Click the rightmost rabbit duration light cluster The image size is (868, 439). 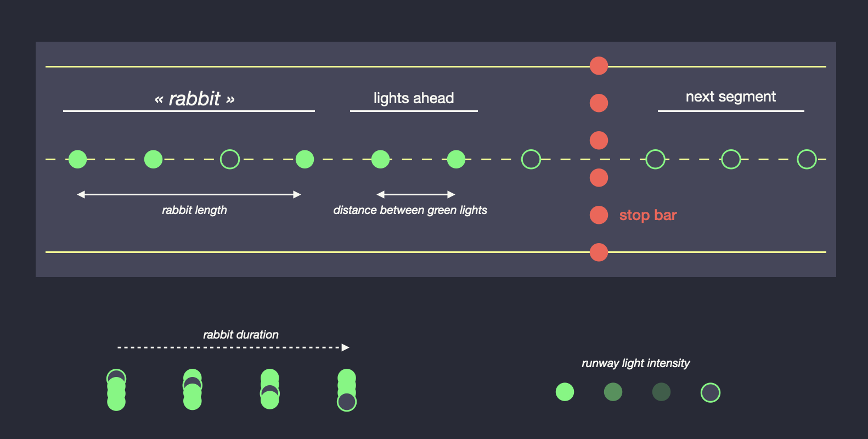pyautogui.click(x=347, y=390)
